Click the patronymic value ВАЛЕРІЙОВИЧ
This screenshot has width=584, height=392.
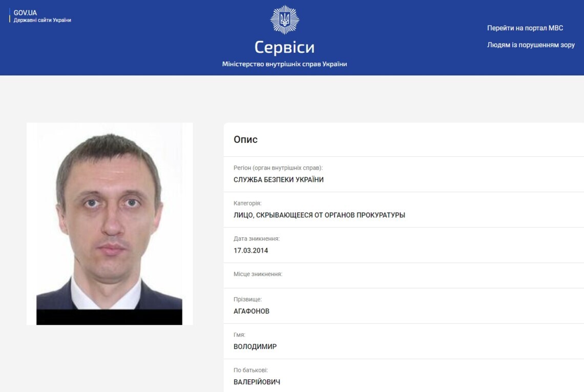coord(257,382)
